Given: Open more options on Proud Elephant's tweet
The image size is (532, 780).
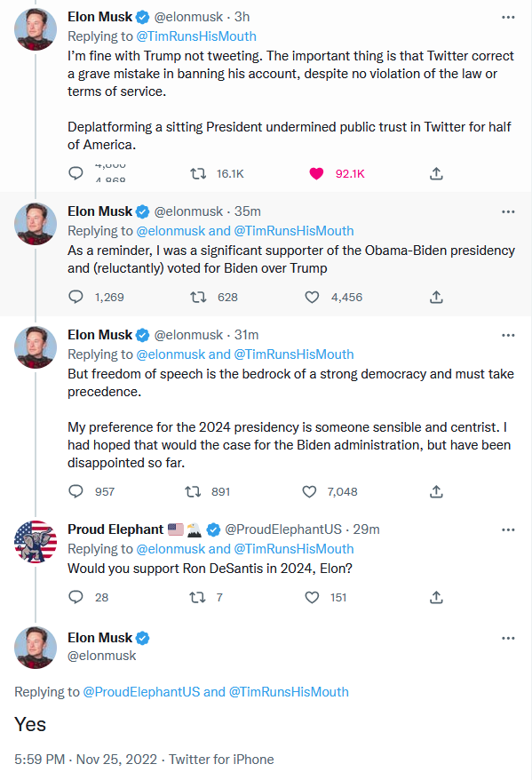Looking at the screenshot, I should (508, 529).
